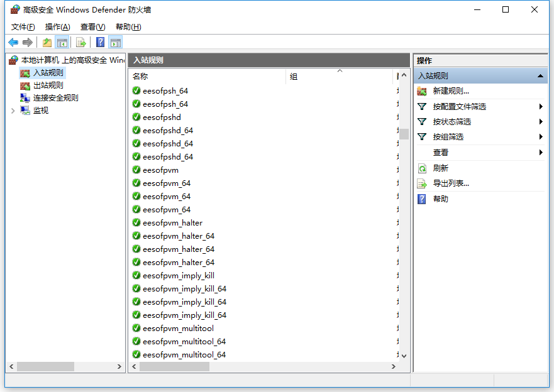Click the tree pane horizontal scrollbar thumb
This screenshot has width=554, height=392.
pyautogui.click(x=45, y=367)
